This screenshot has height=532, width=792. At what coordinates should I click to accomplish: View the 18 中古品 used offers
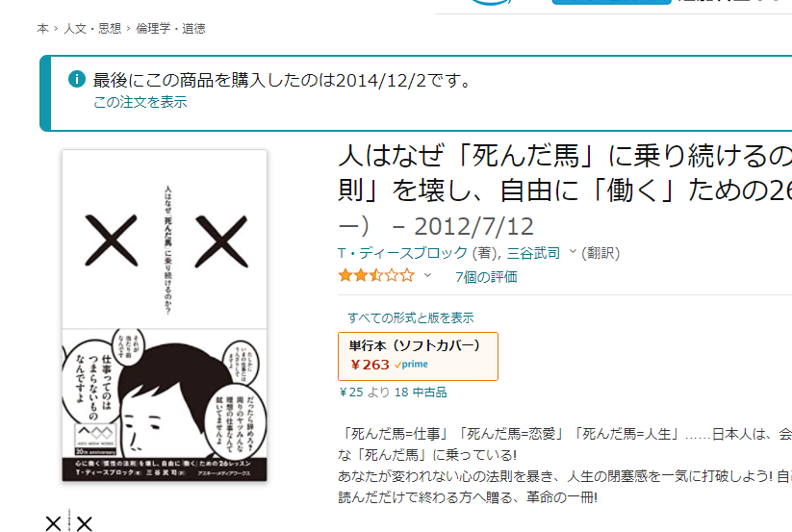[x=421, y=393]
